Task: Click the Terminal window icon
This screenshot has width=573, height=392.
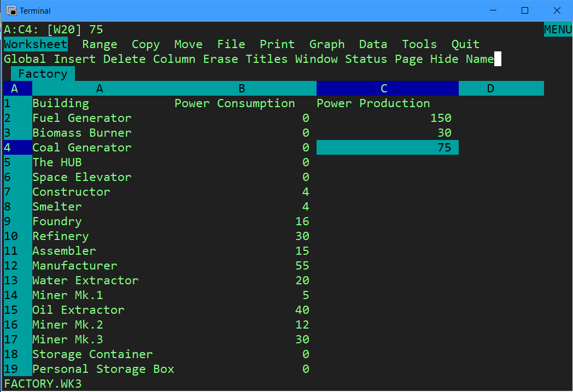Action: coord(11,10)
